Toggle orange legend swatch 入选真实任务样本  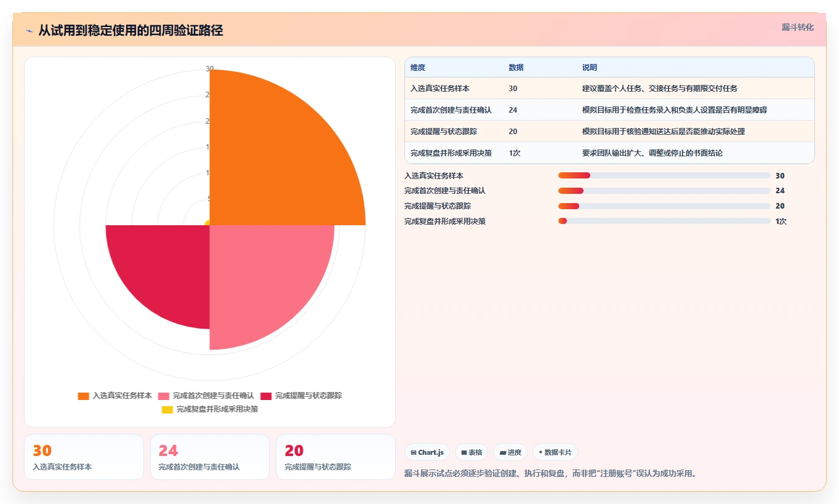click(83, 396)
